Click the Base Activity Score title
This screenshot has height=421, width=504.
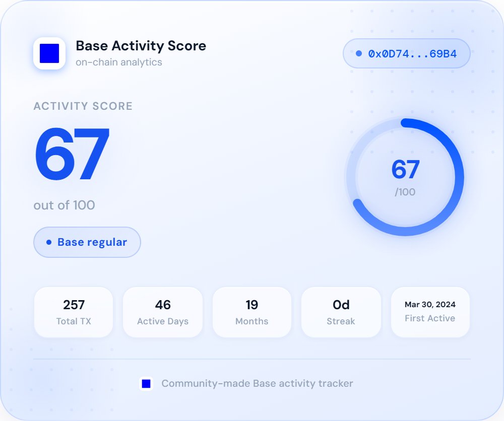coord(141,46)
